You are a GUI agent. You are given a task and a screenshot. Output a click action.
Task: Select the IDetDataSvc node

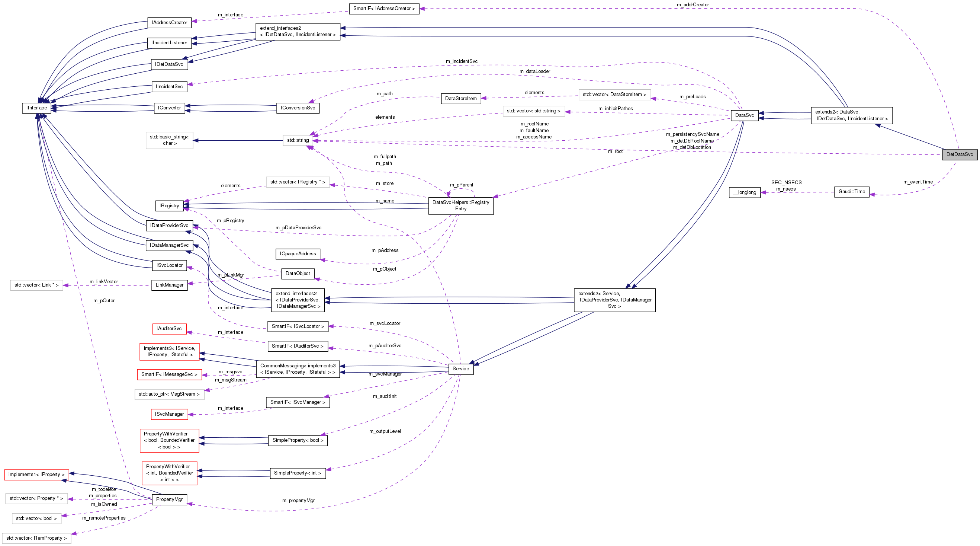tap(170, 64)
